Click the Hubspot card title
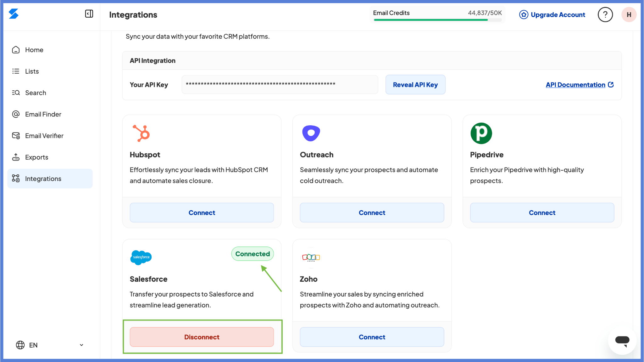This screenshot has width=644, height=362. point(145,155)
